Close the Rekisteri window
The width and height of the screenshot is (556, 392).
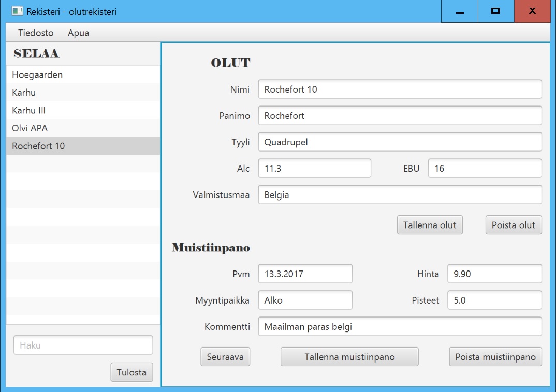(532, 11)
